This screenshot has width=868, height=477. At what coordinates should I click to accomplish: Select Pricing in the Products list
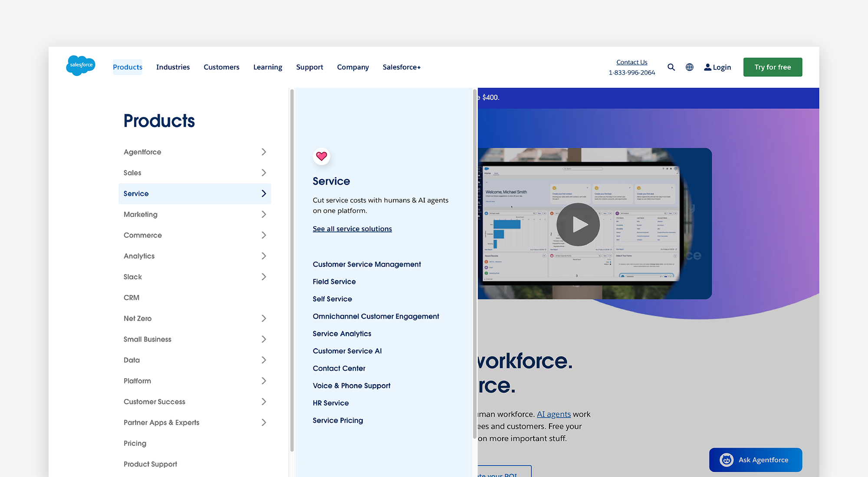(x=195, y=443)
